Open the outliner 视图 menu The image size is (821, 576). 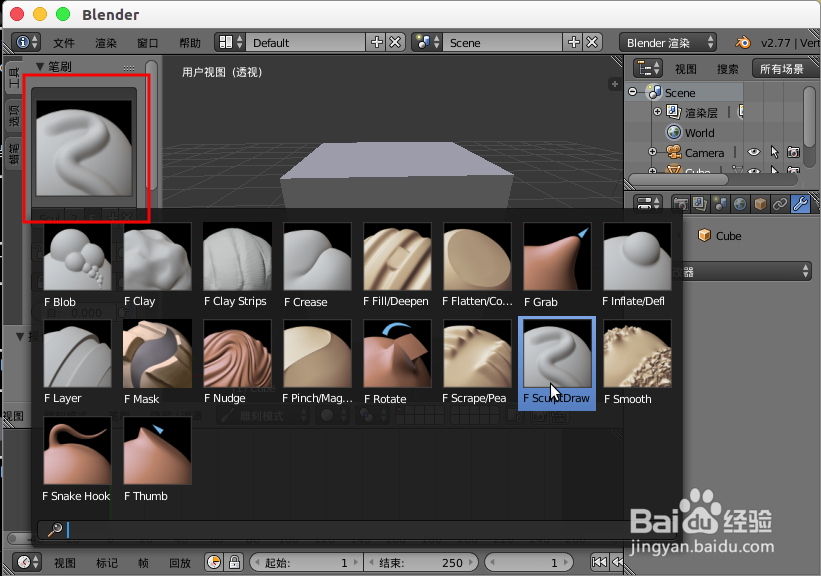[x=686, y=69]
